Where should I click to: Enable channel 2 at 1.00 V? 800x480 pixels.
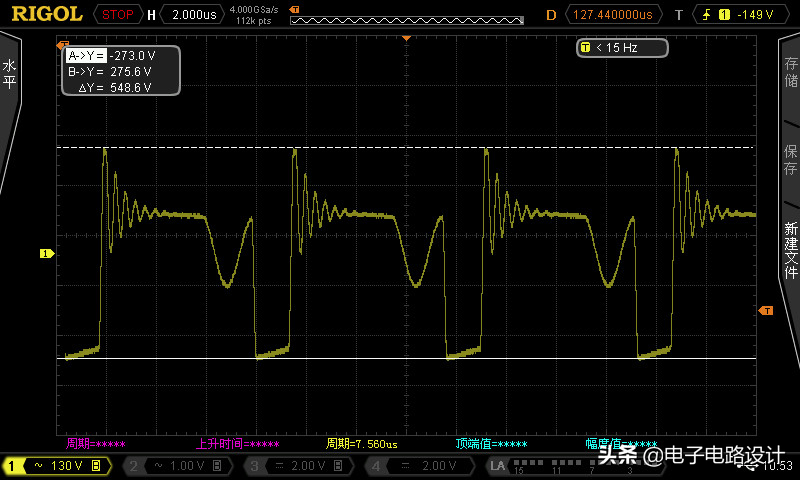tap(177, 466)
